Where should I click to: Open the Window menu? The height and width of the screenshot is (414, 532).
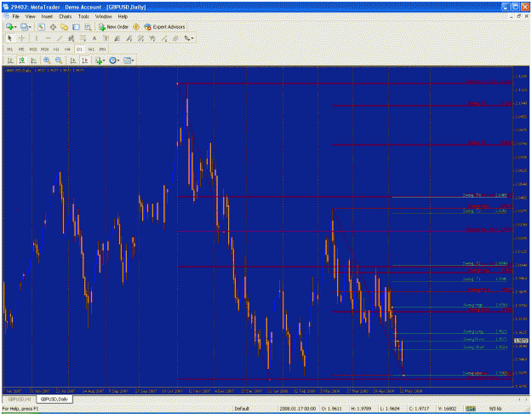point(103,16)
